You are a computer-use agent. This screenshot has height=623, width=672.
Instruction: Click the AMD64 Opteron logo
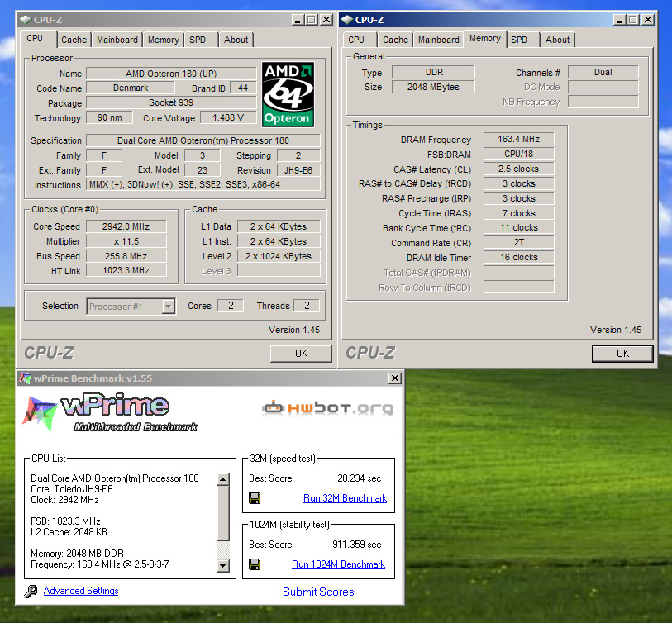[x=288, y=94]
